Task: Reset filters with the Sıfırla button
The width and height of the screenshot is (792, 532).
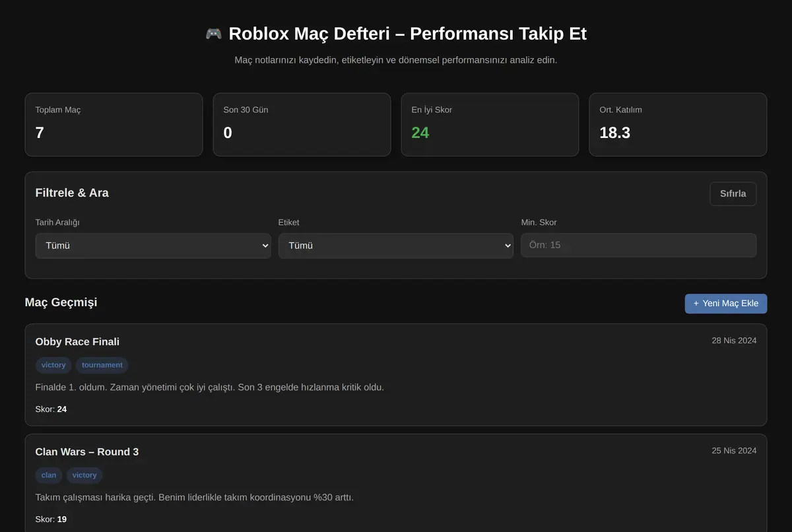Action: coord(733,194)
